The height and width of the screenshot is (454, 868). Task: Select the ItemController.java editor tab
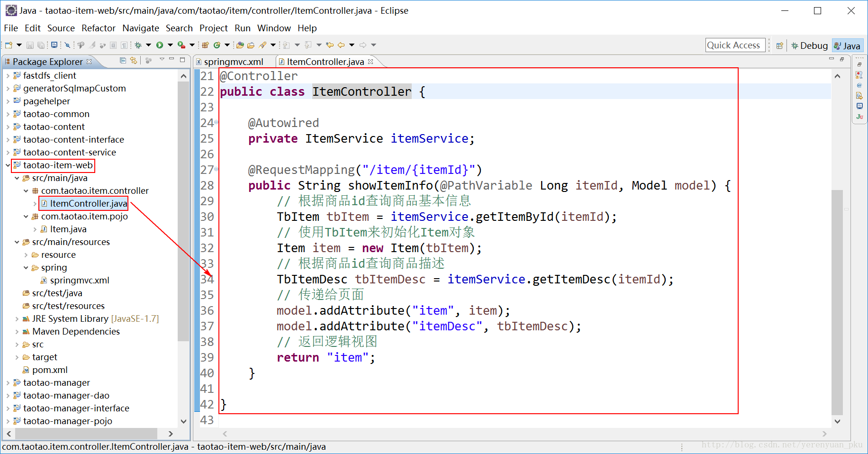tap(325, 62)
